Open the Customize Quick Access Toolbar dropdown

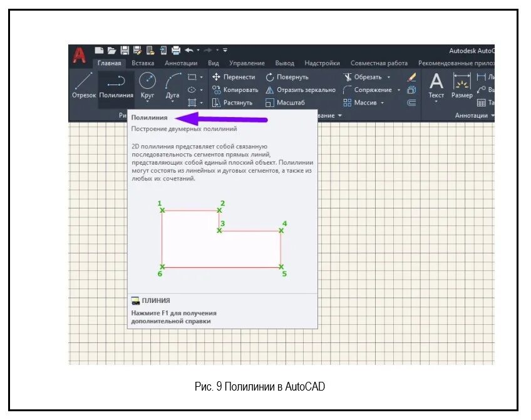pyautogui.click(x=225, y=51)
